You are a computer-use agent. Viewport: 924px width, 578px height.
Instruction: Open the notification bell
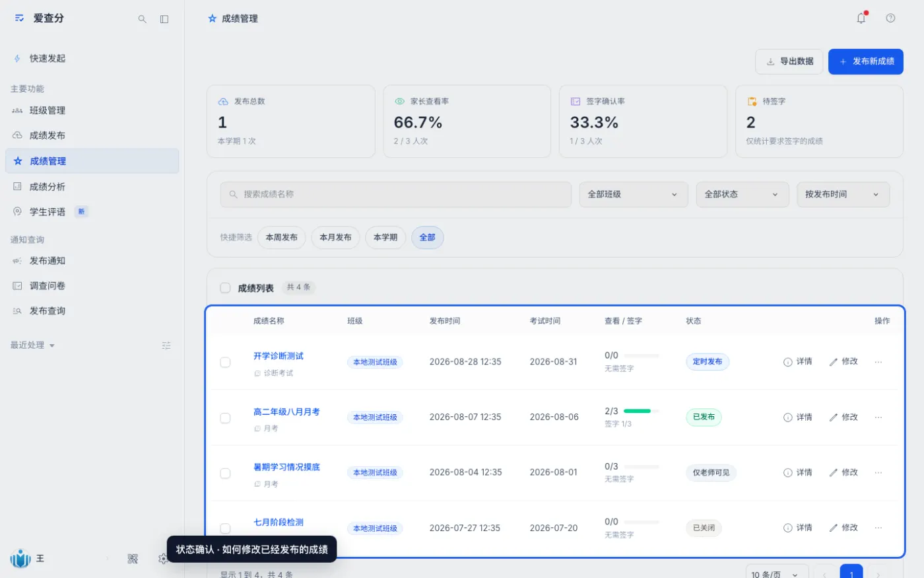[x=861, y=18]
